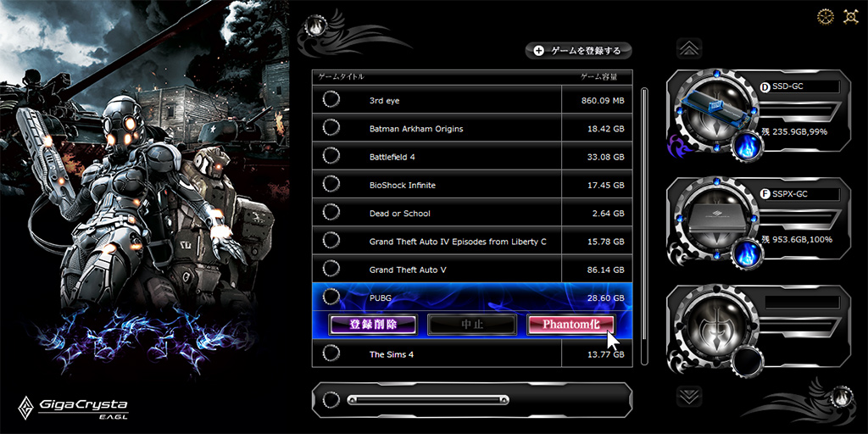Select the radio circle for BioShock Infinite
This screenshot has width=868, height=434.
coord(331,184)
